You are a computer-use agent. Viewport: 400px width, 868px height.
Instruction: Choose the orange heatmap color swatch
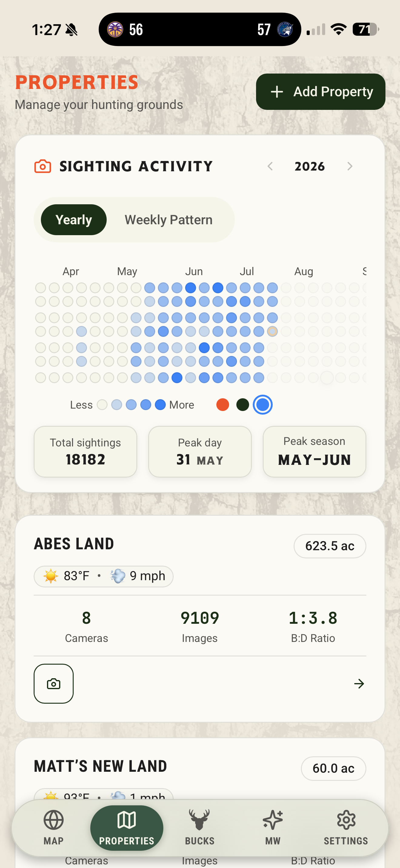[223, 404]
